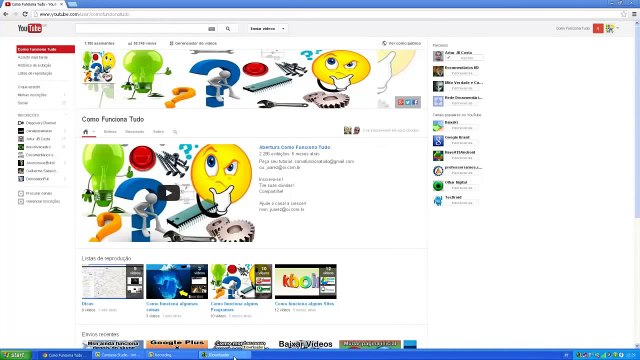The height and width of the screenshot is (360, 640).
Task: Open Gerenciador de vídeos
Action: point(193,43)
